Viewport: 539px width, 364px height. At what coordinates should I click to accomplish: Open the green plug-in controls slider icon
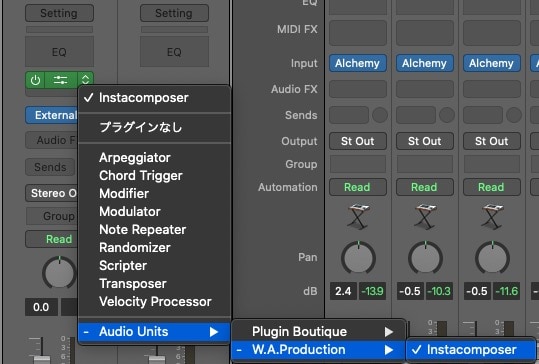[60, 80]
